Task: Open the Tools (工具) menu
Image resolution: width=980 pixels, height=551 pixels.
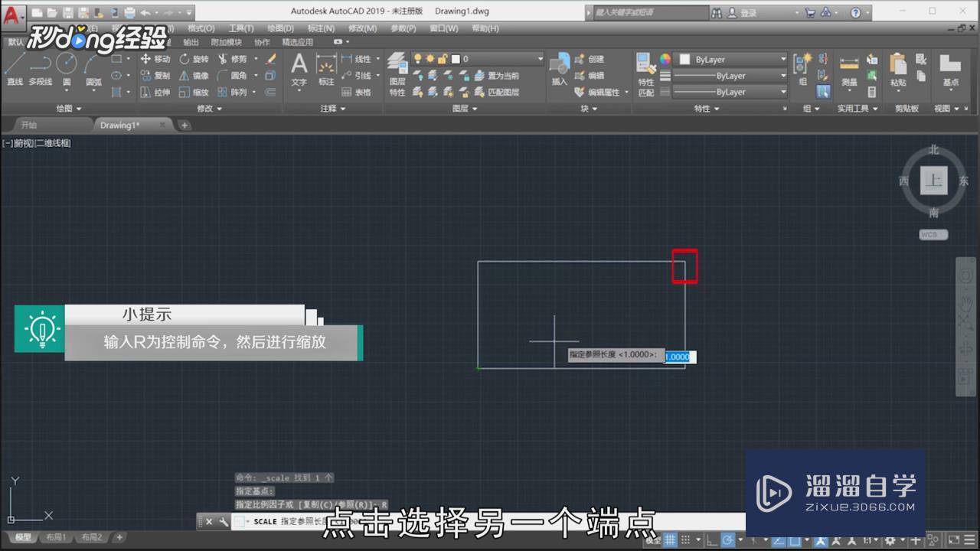Action: tap(241, 28)
